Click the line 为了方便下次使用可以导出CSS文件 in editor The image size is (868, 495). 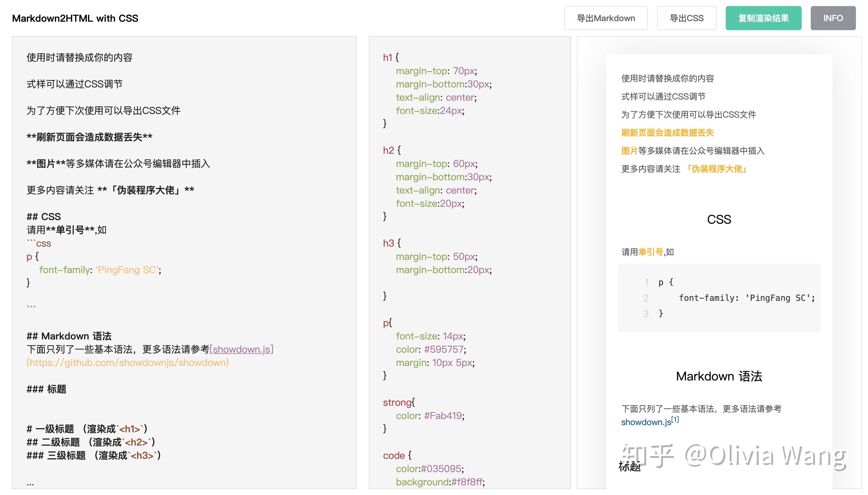(103, 111)
